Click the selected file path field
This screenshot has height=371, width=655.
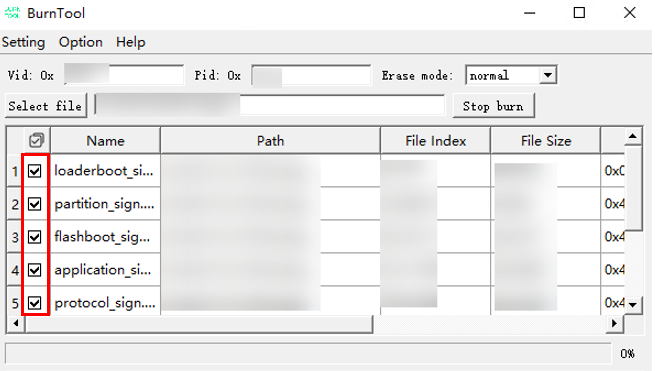click(x=270, y=104)
